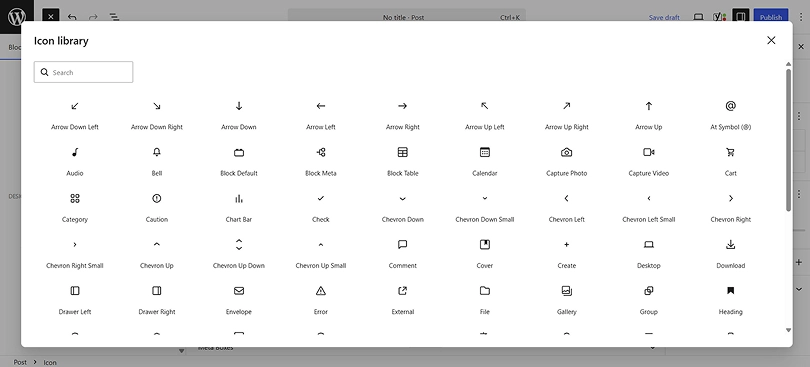Pick the Arrow Up icon
Image resolution: width=810 pixels, height=367 pixels.
pyautogui.click(x=649, y=106)
